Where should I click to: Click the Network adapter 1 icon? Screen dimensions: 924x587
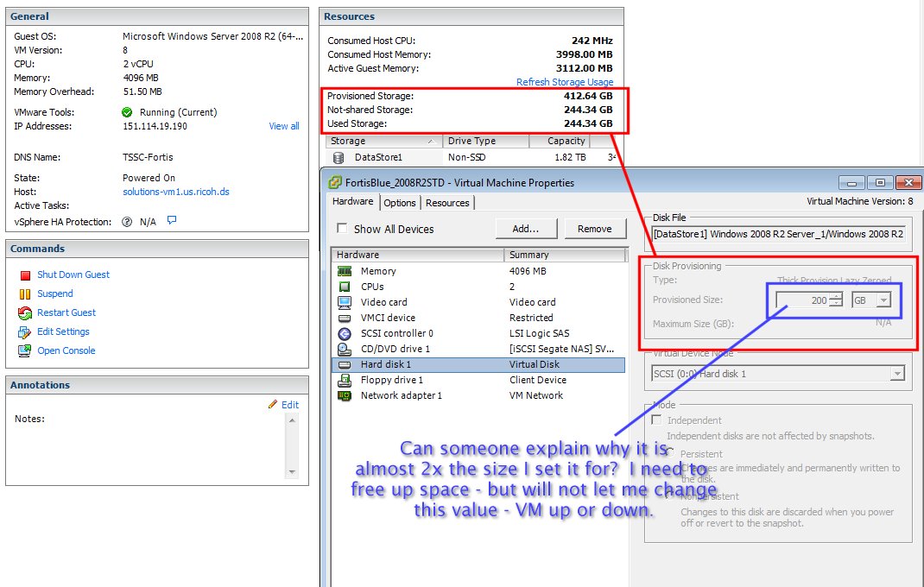[345, 396]
